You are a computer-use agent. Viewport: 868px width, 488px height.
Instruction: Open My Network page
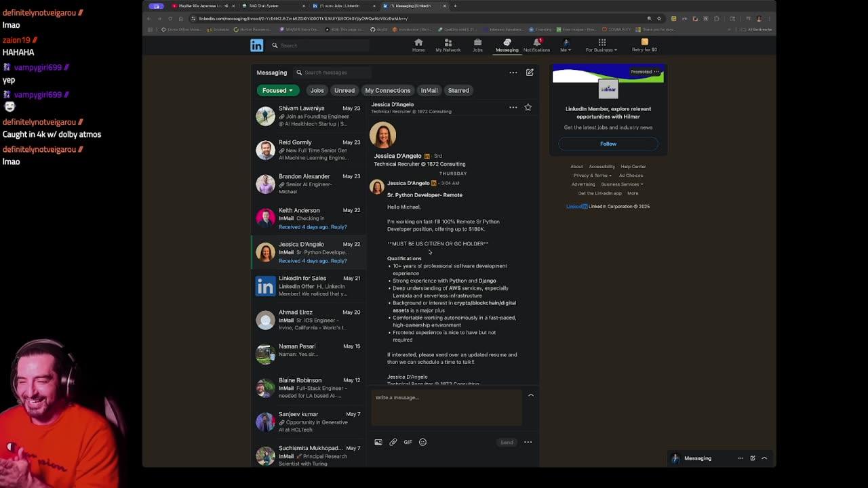pos(448,45)
